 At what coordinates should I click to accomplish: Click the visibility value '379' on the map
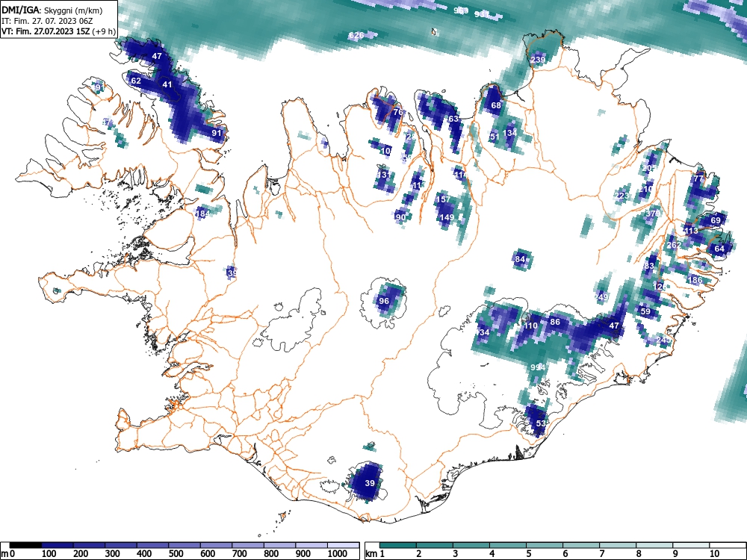[x=652, y=214]
